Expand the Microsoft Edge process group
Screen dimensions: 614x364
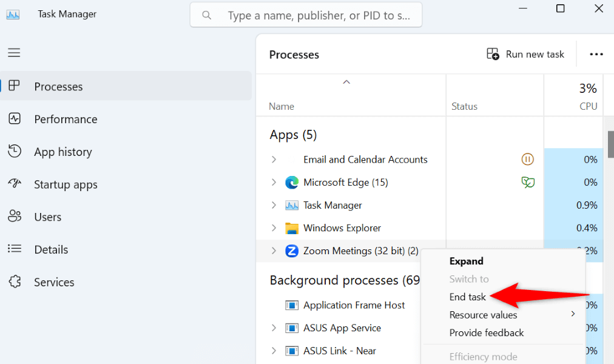[274, 183]
